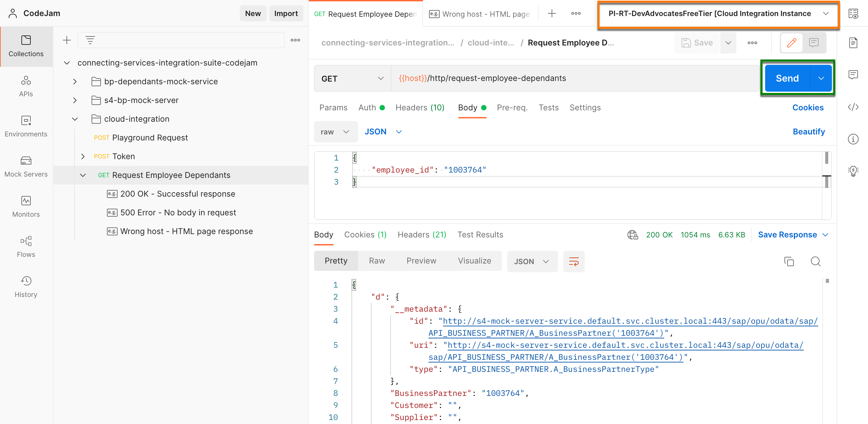Toggle line wrap in response viewer
Screen dimensions: 868x424
coord(574,261)
